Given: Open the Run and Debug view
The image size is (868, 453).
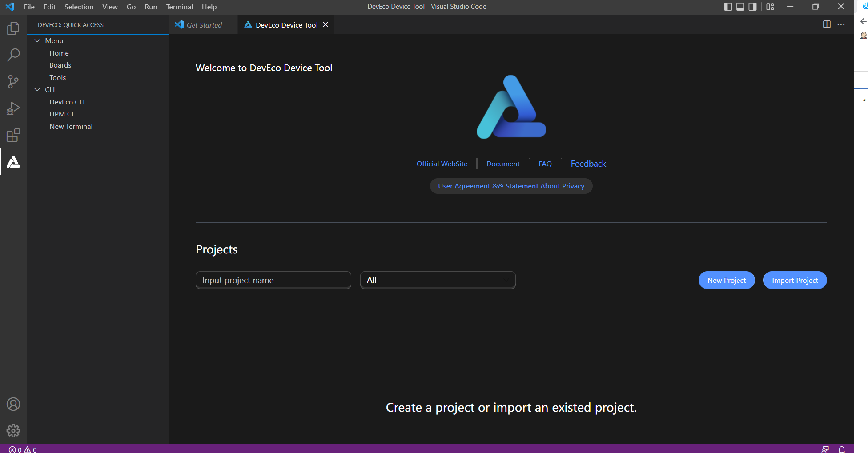Looking at the screenshot, I should 13,108.
